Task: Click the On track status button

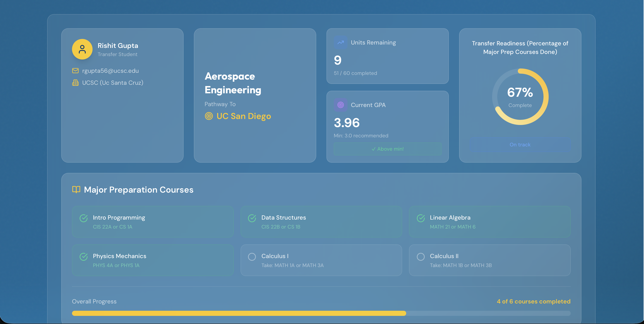Action: tap(520, 145)
